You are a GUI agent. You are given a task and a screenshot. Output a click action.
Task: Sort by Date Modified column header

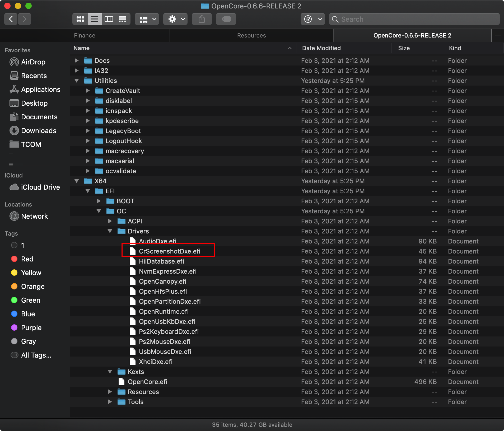(x=321, y=48)
